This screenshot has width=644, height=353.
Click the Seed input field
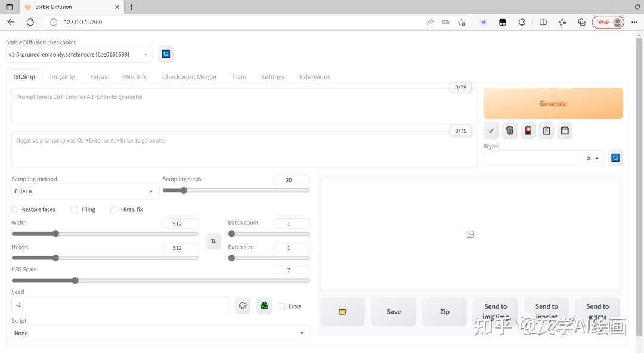(x=120, y=305)
